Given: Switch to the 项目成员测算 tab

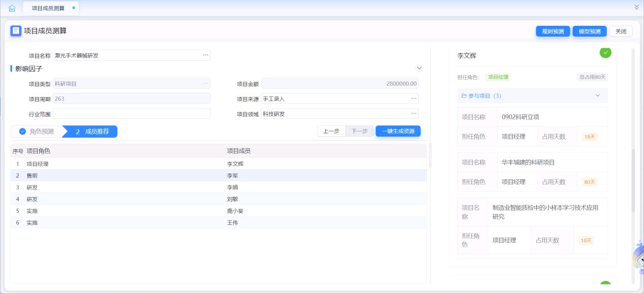Looking at the screenshot, I should click(x=48, y=8).
